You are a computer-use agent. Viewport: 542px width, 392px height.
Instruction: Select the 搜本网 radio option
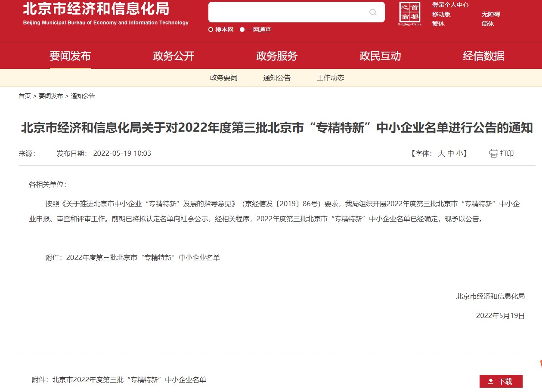click(211, 30)
